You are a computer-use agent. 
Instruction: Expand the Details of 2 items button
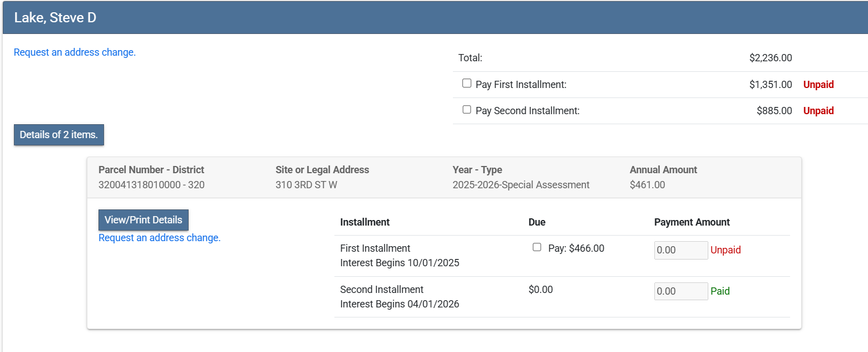pos(59,135)
